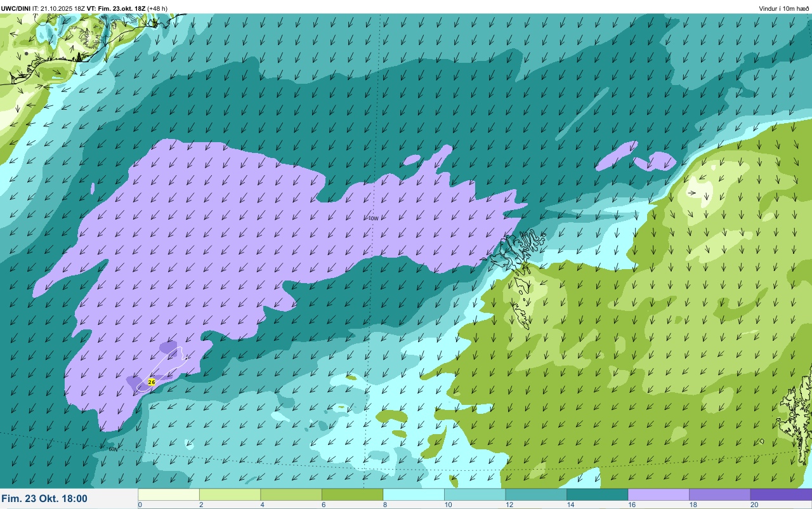Screen dimensions: 812x509
Task: Click the 'IT: 21.10.2025 18Z' initial time
Action: click(58, 8)
